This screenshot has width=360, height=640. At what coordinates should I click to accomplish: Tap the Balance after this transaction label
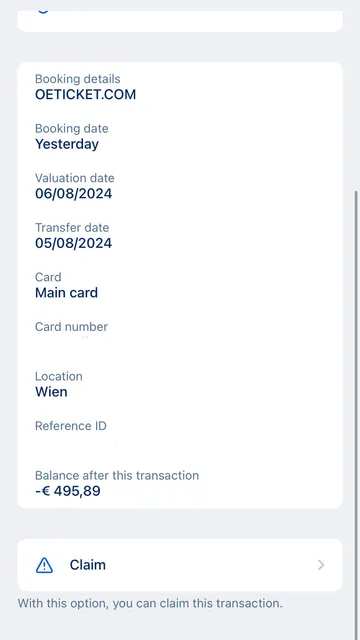[117, 476]
